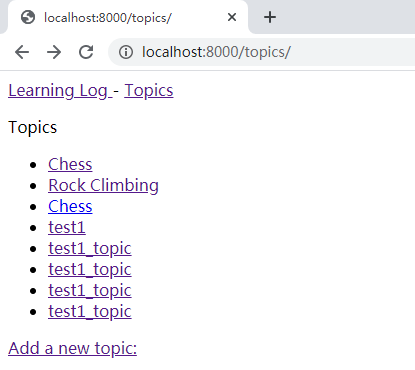Open the Topics link in the header

click(x=149, y=90)
